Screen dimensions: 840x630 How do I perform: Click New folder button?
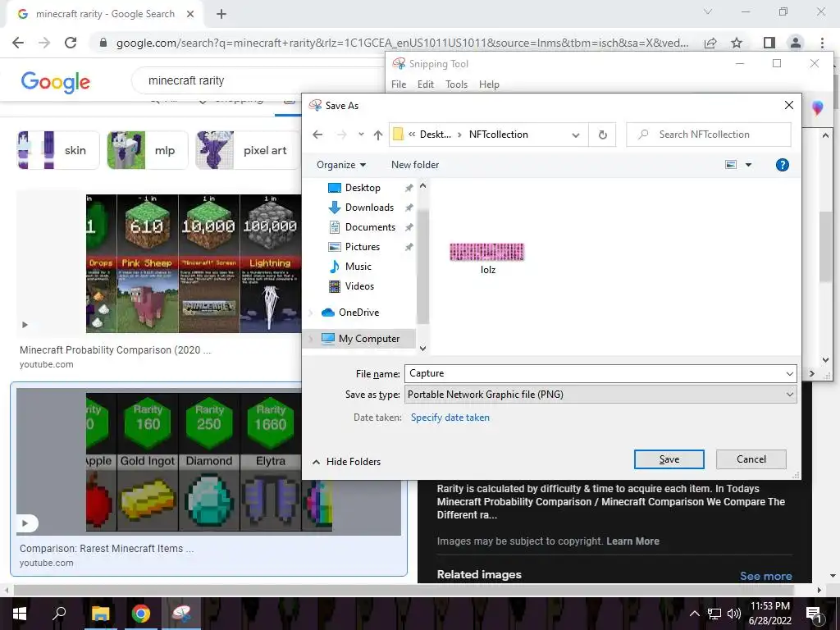pos(415,165)
